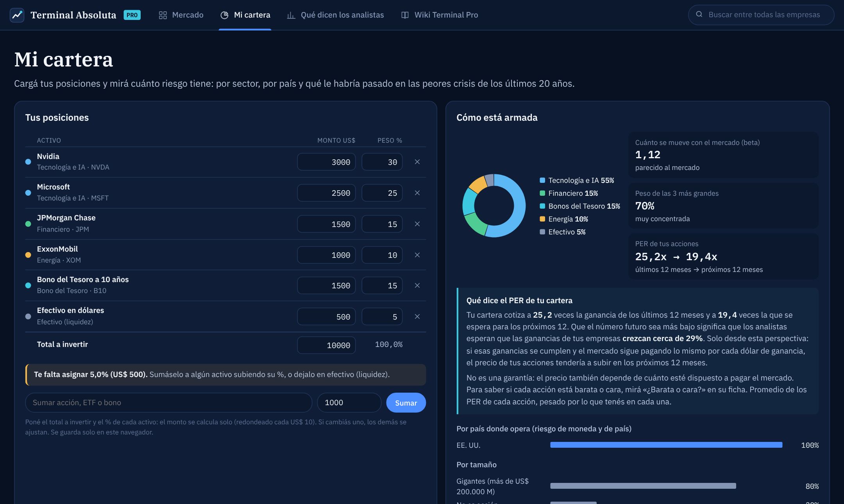Click the Terminal Absoluta logo icon
844x504 pixels.
pyautogui.click(x=17, y=15)
